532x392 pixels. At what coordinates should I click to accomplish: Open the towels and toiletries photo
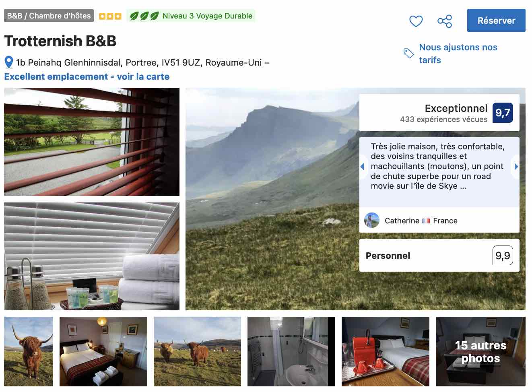(92, 256)
